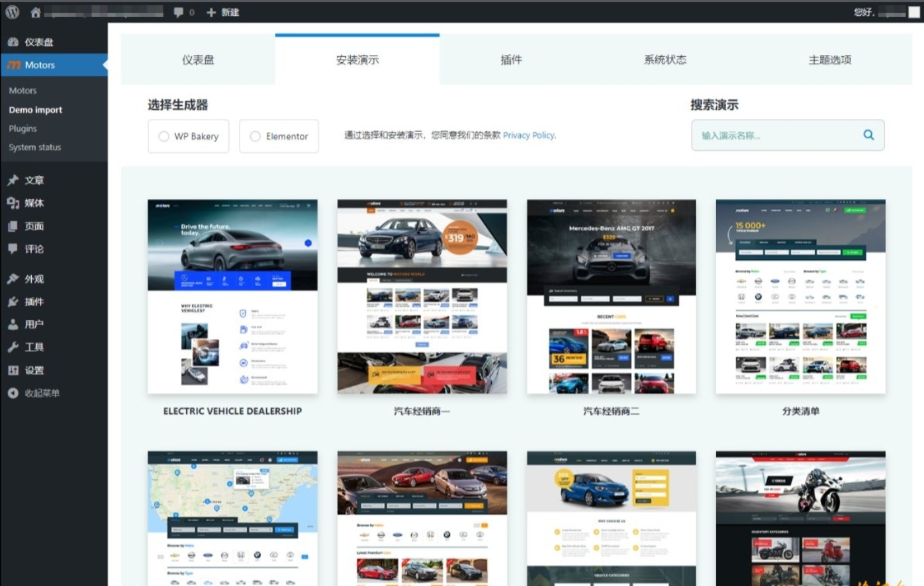
Task: Switch to the 插件 tab
Action: point(511,60)
